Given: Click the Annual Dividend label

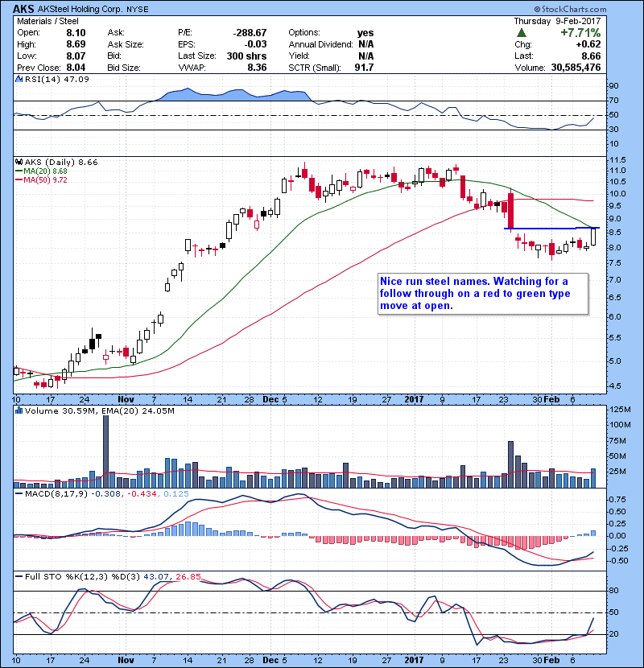Looking at the screenshot, I should click(x=320, y=44).
